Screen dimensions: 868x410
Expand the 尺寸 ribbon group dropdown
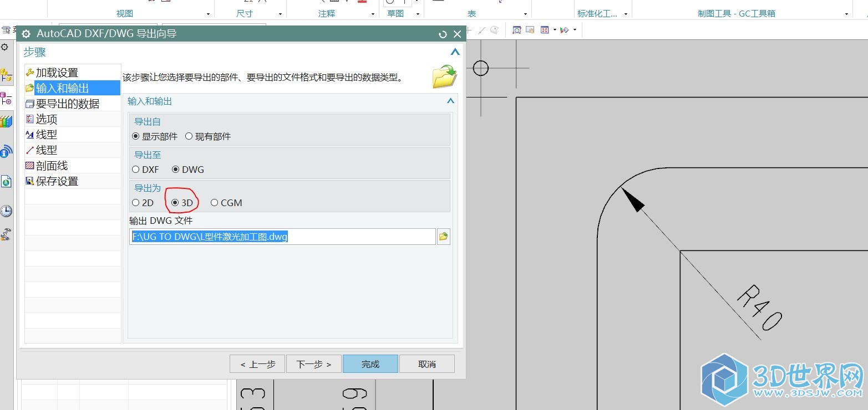(x=280, y=14)
